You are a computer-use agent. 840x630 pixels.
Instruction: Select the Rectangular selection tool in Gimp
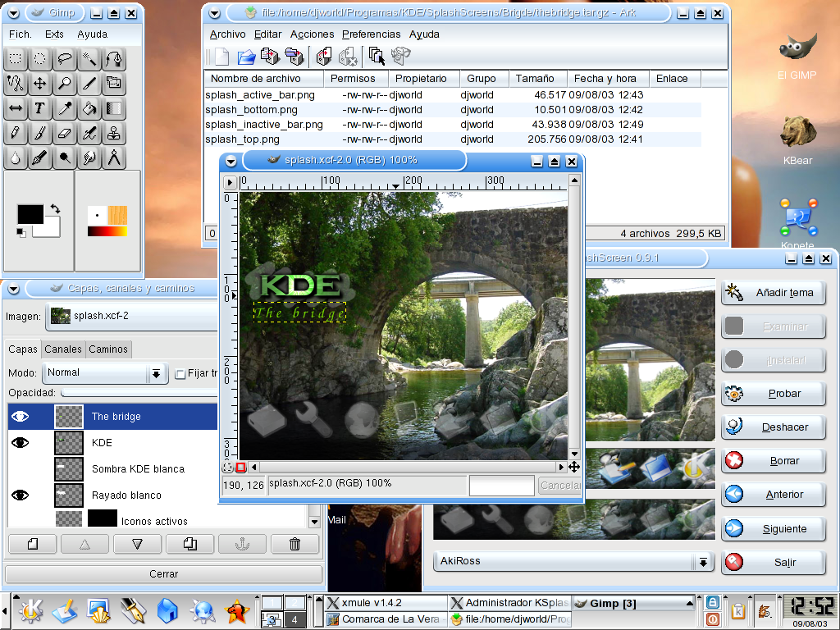pos(16,58)
